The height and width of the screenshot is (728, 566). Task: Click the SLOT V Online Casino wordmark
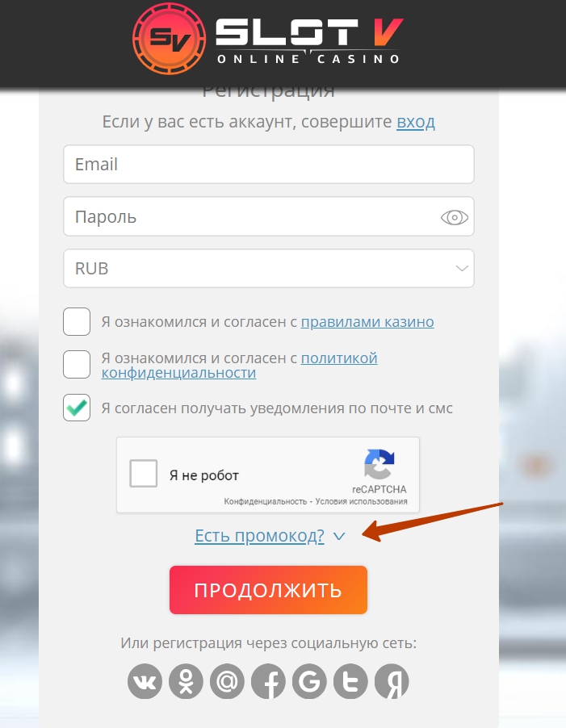click(309, 41)
